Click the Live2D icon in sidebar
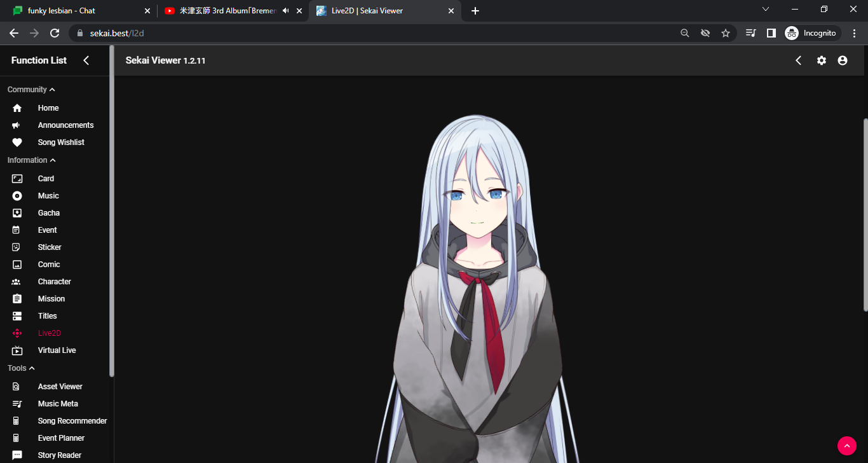868x463 pixels. (x=17, y=333)
